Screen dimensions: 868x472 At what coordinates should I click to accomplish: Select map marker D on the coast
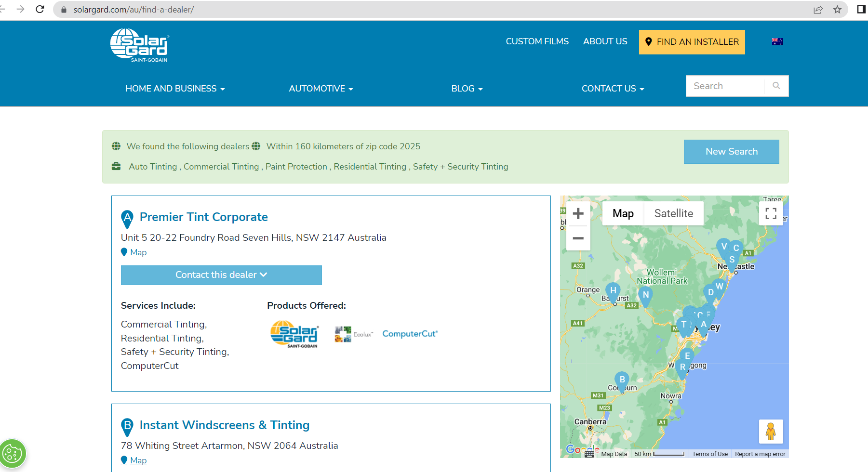click(710, 293)
